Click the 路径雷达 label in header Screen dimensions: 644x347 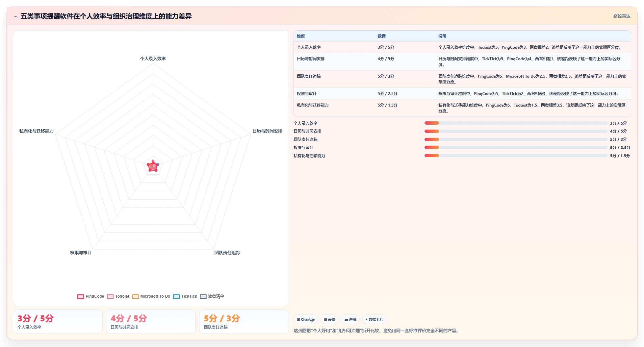tap(622, 16)
